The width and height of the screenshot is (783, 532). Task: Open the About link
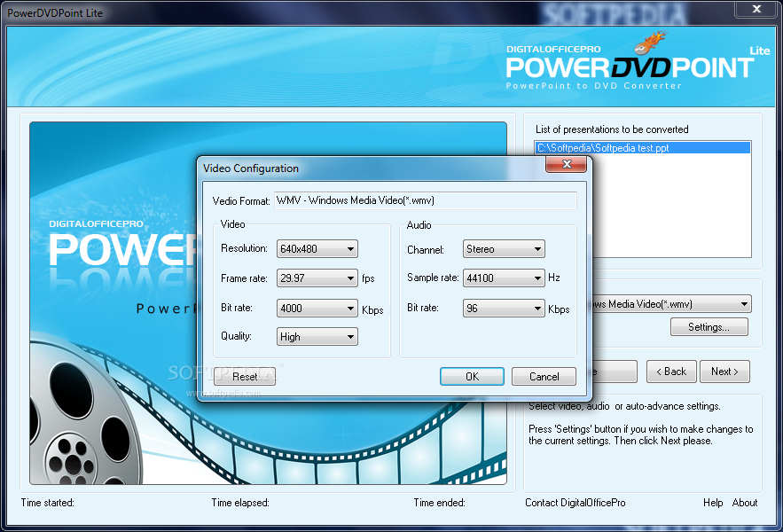pyautogui.click(x=745, y=503)
